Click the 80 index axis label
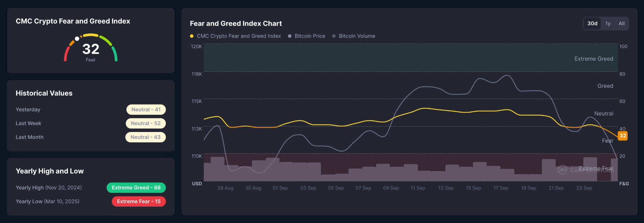Viewport: 644px width, 223px height. 622,74
